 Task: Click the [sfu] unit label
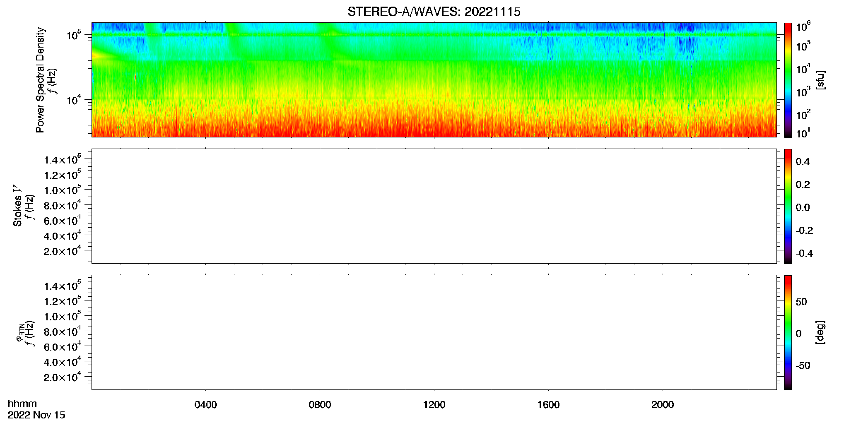[x=820, y=80]
